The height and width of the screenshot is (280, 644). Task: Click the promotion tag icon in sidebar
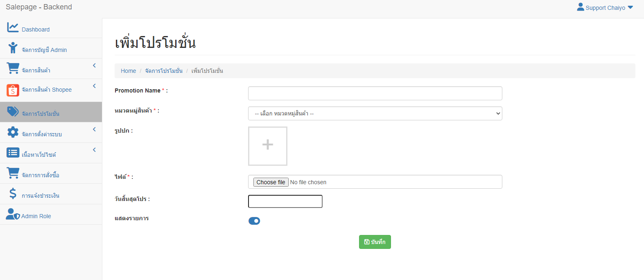13,111
